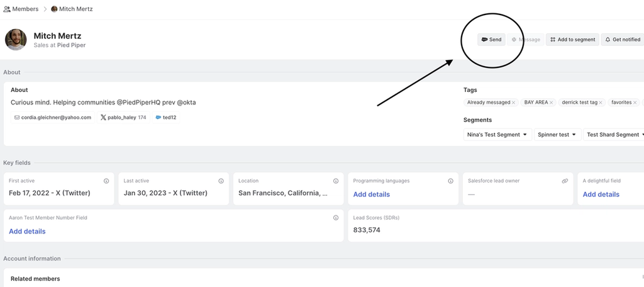Screen dimensions: 644x287
Task: Click the First active info icon
Action: [x=106, y=181]
